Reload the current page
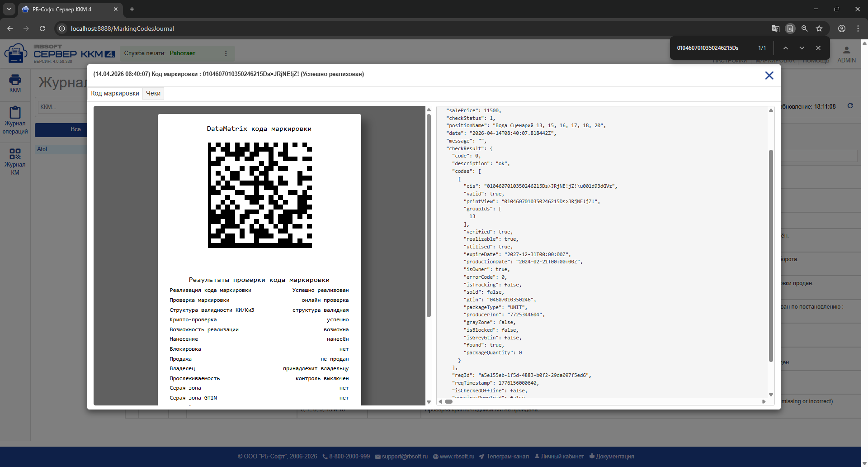 click(x=42, y=29)
